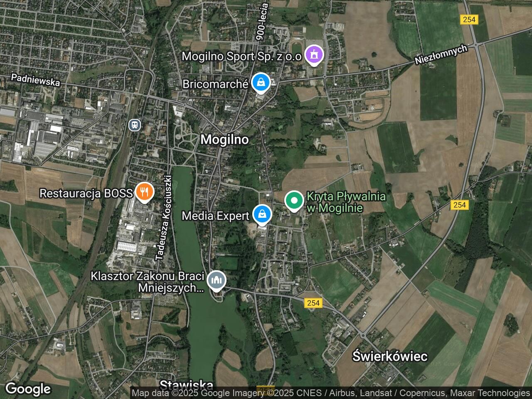Open the Google logo link
532x399 pixels.
(28, 389)
